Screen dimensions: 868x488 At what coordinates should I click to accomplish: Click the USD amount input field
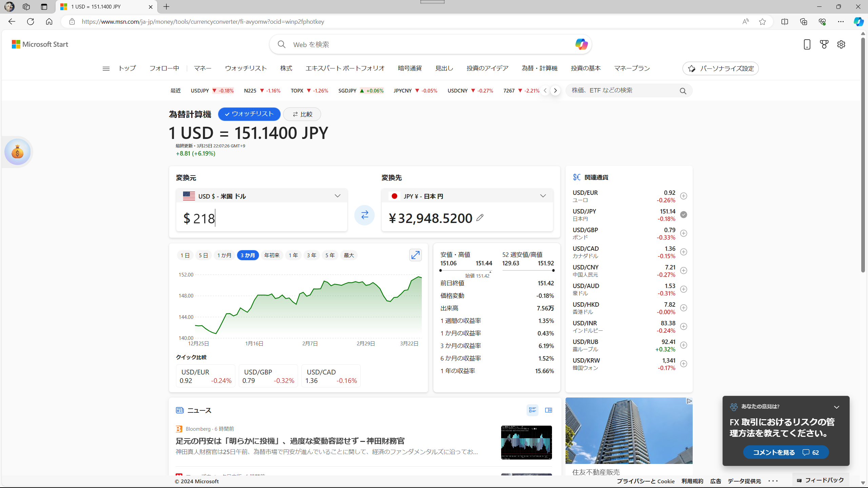click(262, 218)
